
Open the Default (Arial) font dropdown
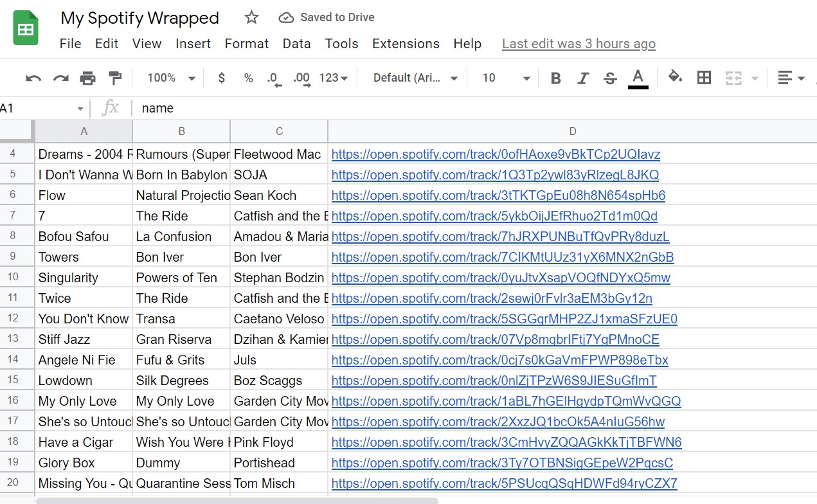pyautogui.click(x=415, y=78)
